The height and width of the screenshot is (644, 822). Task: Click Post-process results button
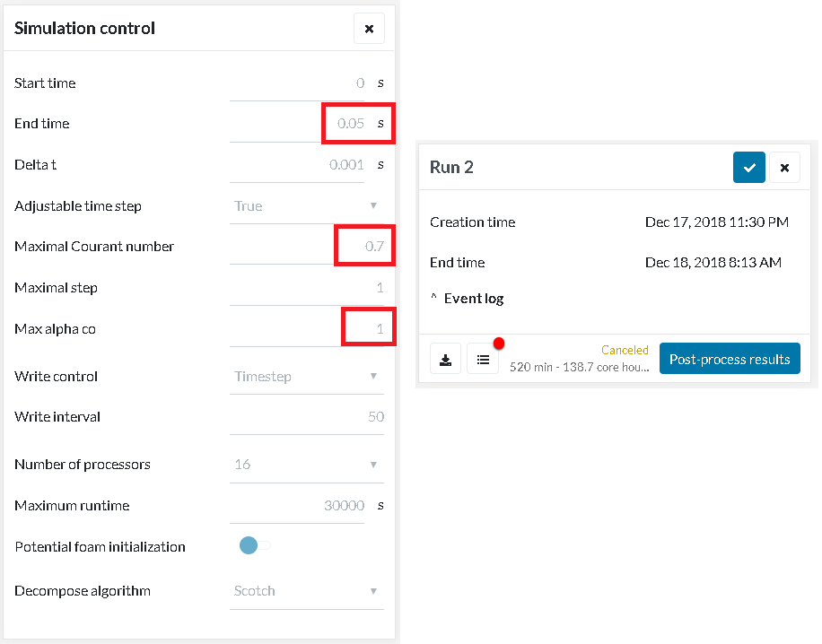[x=730, y=359]
